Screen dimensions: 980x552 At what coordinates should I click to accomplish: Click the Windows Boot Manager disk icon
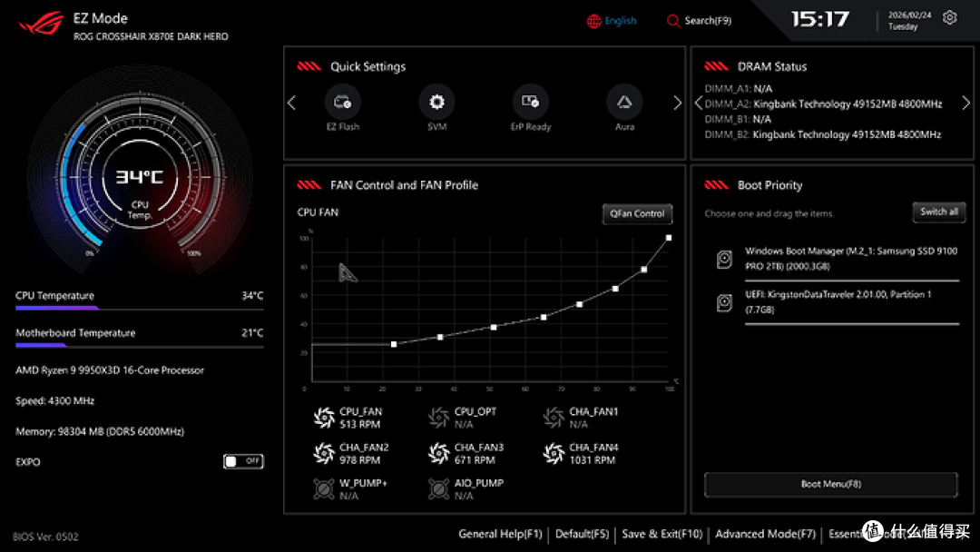pos(724,259)
